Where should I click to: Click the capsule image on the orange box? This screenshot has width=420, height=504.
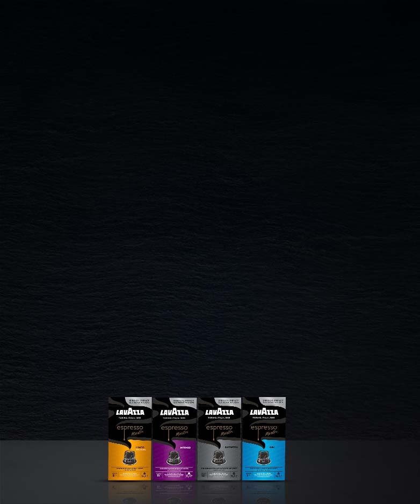point(129,456)
